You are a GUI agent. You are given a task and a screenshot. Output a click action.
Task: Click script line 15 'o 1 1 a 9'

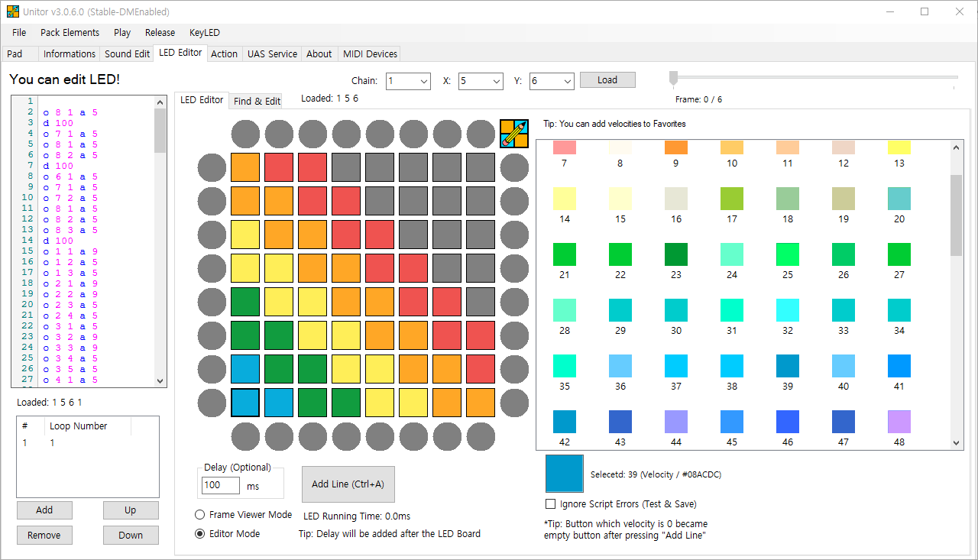click(70, 251)
